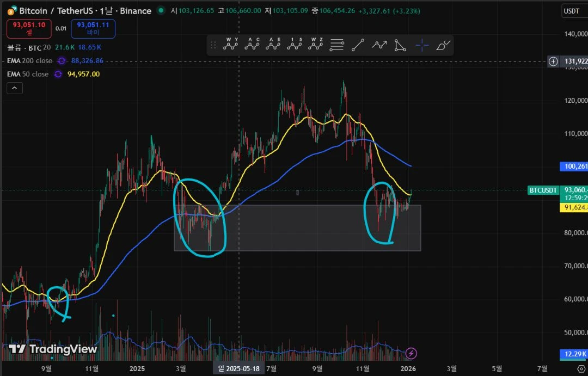
Task: Click the 2025-05-18 date label
Action: coord(239,368)
